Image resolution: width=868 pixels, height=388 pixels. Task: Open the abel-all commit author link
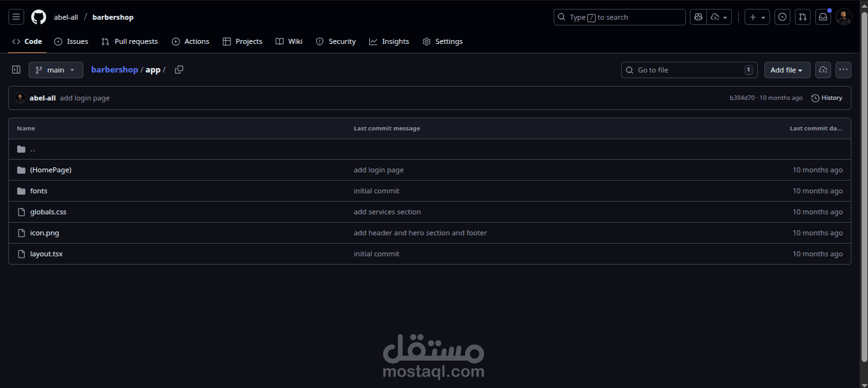click(43, 98)
